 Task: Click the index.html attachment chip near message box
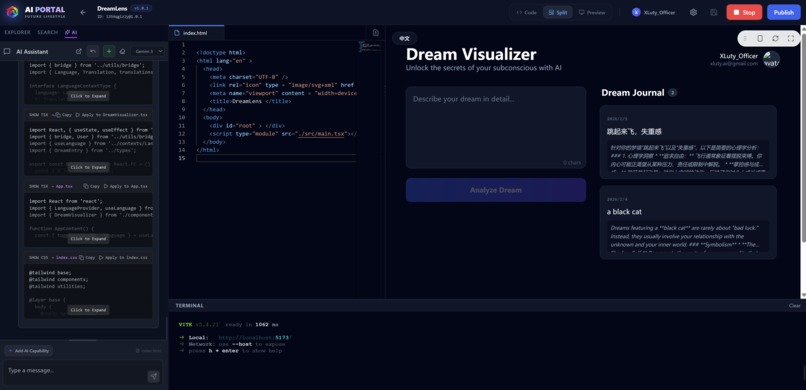[149, 350]
